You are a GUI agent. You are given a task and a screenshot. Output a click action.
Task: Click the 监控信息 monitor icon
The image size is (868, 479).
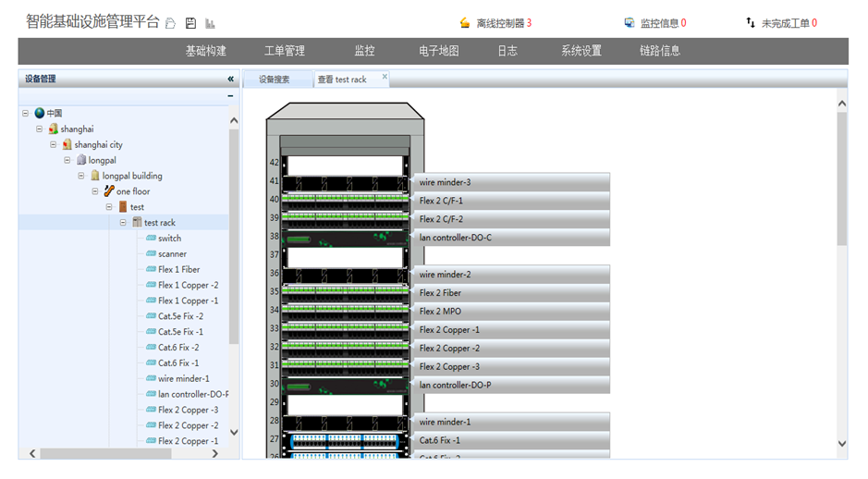point(630,23)
